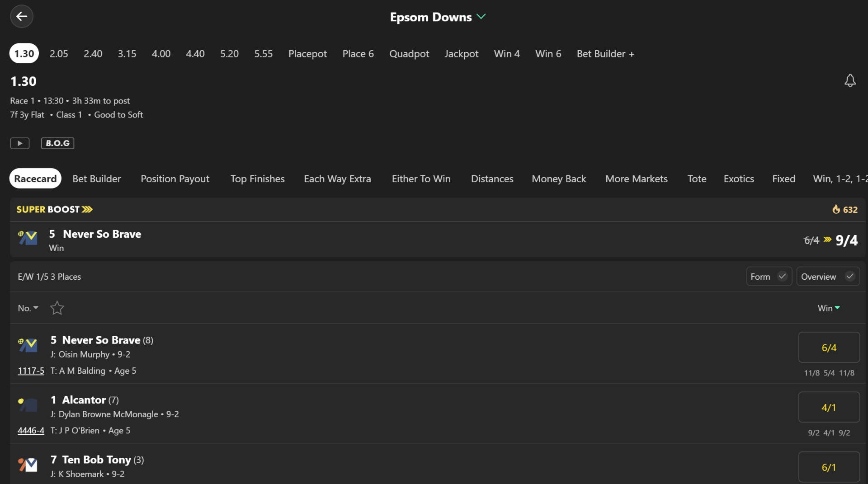Select boosted 9/4 odds for Never So Brave
The image size is (868, 484).
pyautogui.click(x=846, y=240)
